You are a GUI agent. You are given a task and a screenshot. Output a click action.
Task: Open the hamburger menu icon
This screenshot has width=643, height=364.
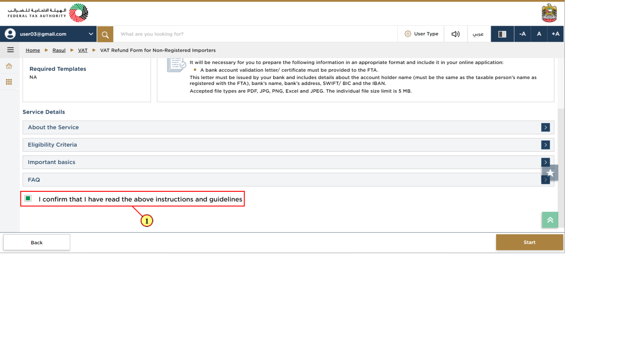pos(10,50)
